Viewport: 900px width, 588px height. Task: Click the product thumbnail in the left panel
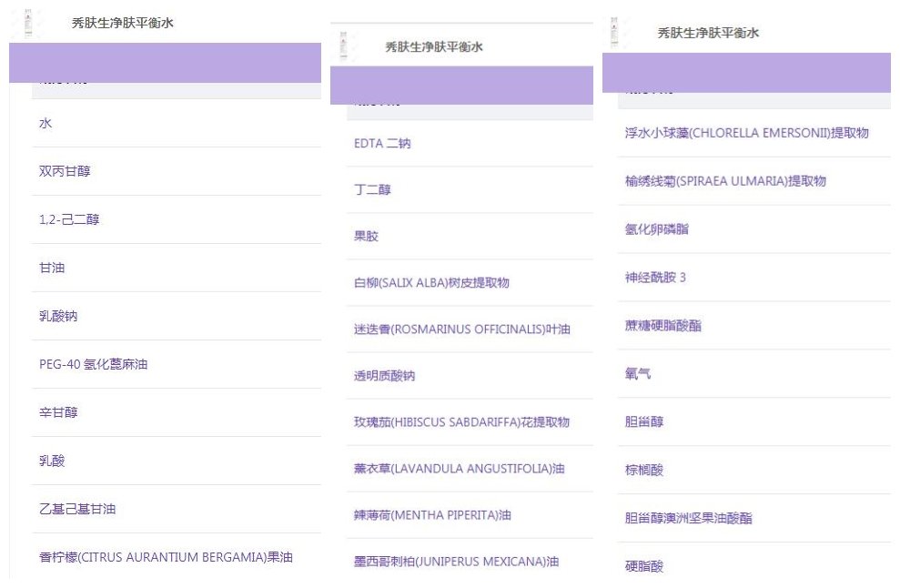pos(25,23)
